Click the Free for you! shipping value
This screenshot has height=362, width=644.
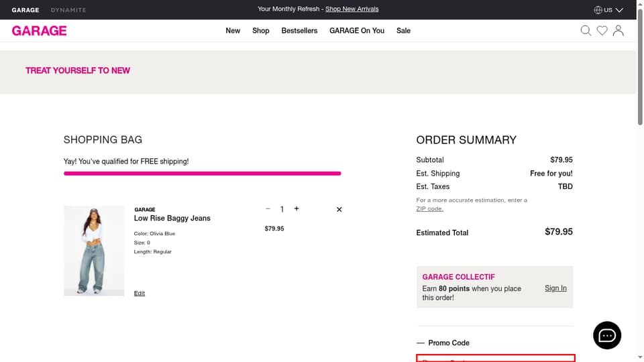(x=551, y=173)
